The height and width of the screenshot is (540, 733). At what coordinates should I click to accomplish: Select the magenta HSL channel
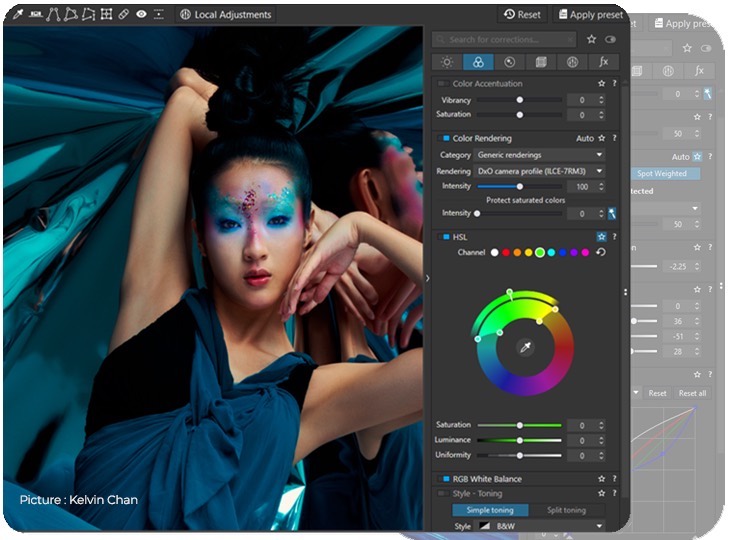(x=585, y=252)
